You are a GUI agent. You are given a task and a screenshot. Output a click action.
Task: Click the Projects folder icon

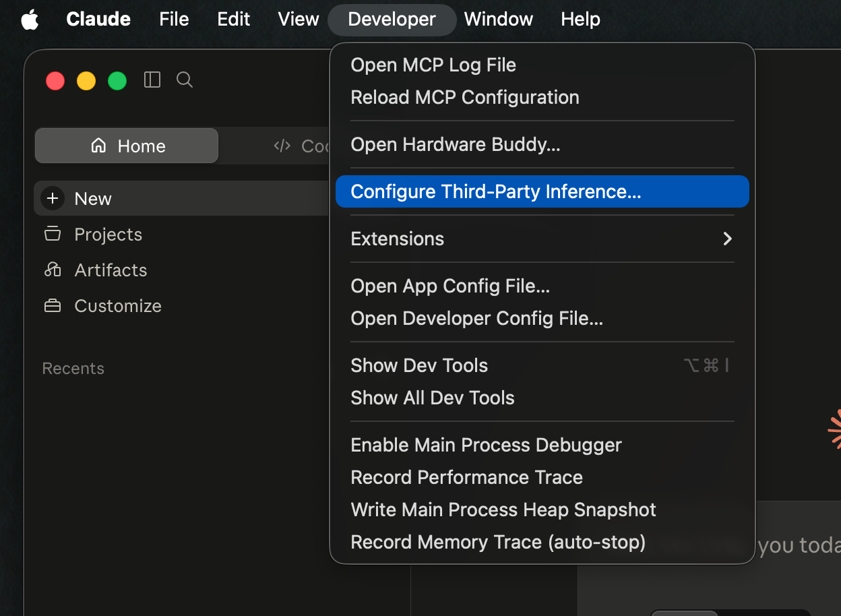[52, 234]
